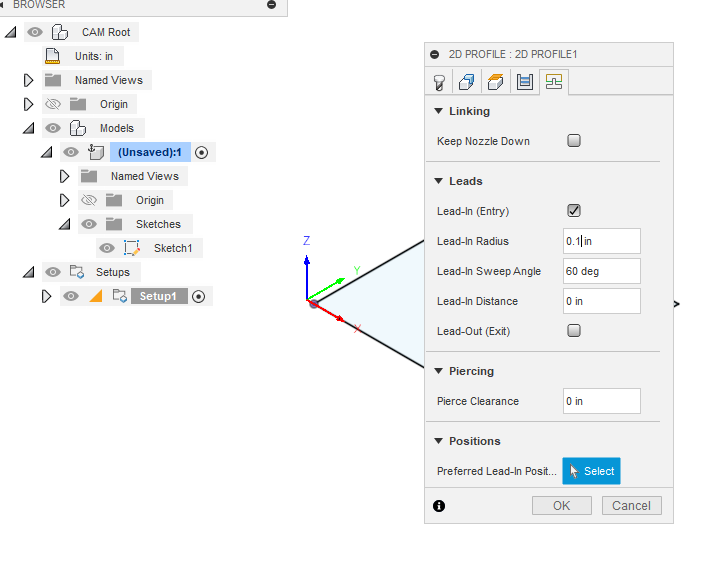
Task: Cancel the 2D Profile dialog
Action: point(632,506)
